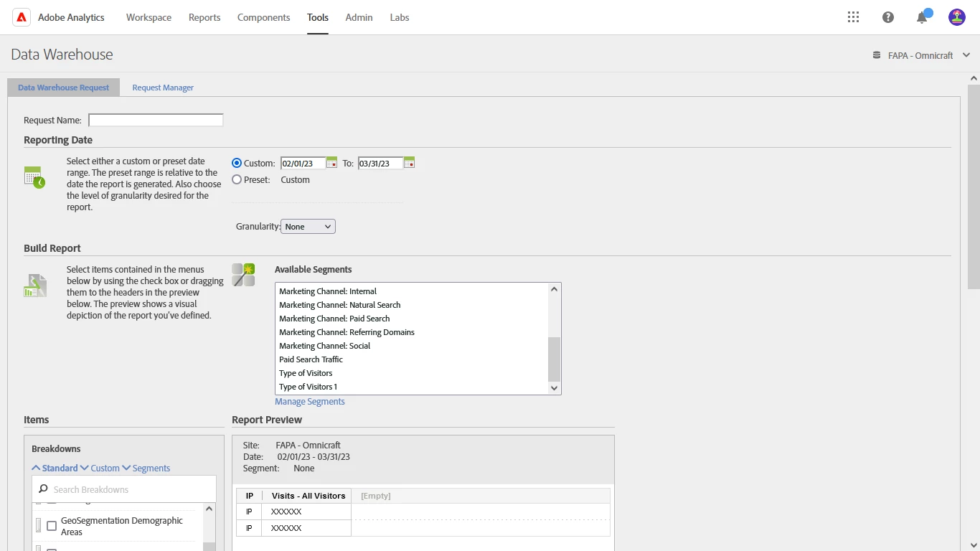Click the Reporting Date calendar icon
Image resolution: width=980 pixels, height=551 pixels.
[34, 177]
